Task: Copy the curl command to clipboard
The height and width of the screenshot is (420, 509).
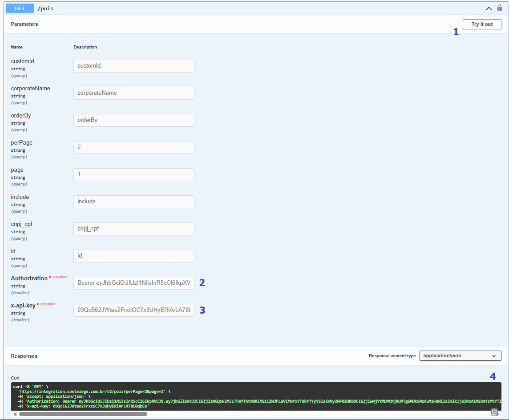Action: coord(494,412)
